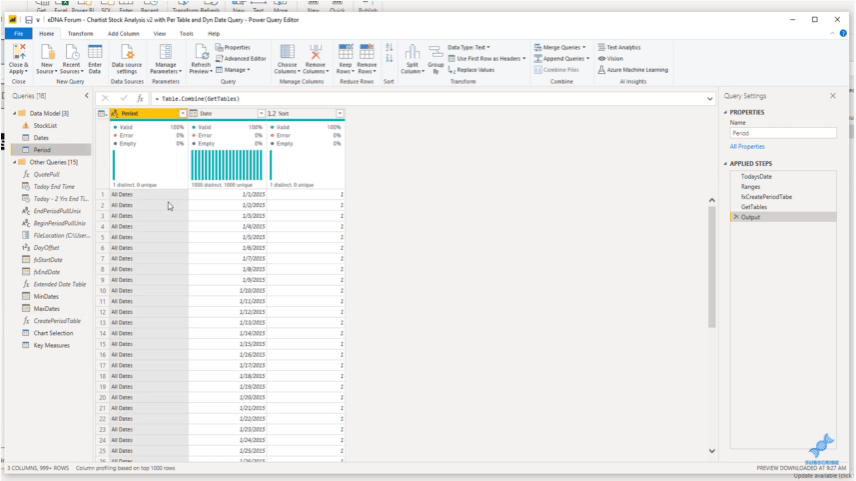This screenshot has width=856, height=481.
Task: Select the GetTables applied step
Action: [x=753, y=207]
